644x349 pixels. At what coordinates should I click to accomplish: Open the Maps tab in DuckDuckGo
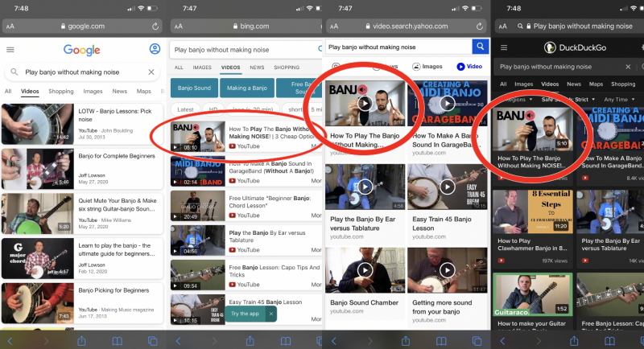(596, 84)
